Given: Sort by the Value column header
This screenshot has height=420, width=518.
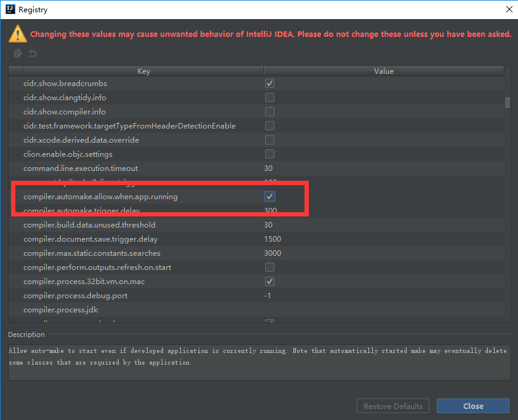Looking at the screenshot, I should pyautogui.click(x=384, y=71).
